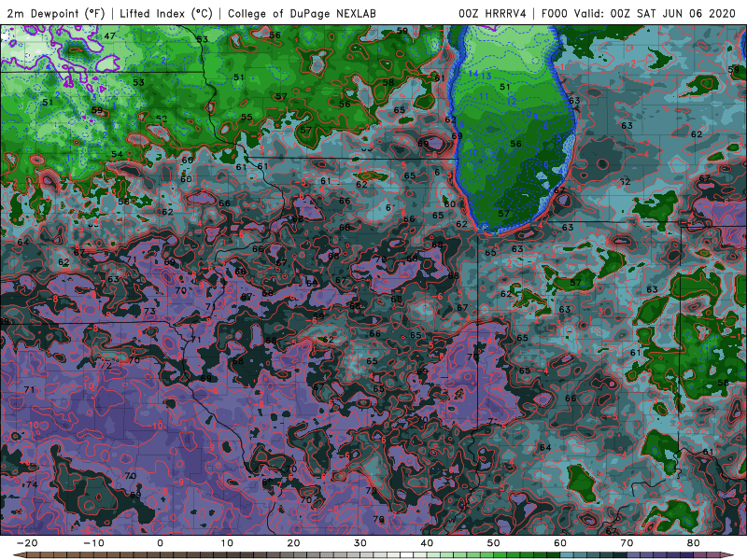
Task: Click the right arrow end of color bar
Action: click(728, 555)
